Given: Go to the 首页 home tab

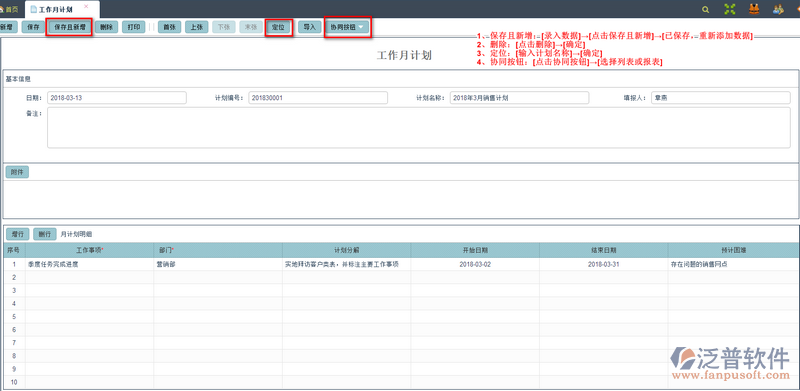Looking at the screenshot, I should (x=10, y=10).
